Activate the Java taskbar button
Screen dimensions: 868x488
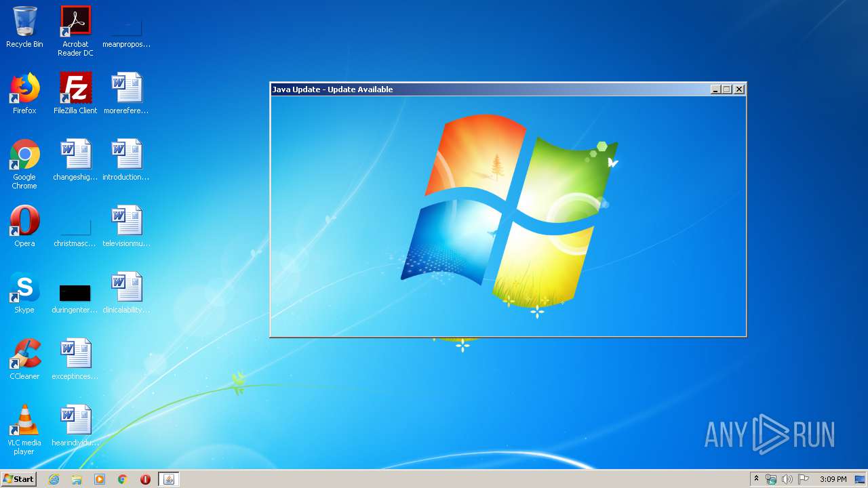[169, 479]
